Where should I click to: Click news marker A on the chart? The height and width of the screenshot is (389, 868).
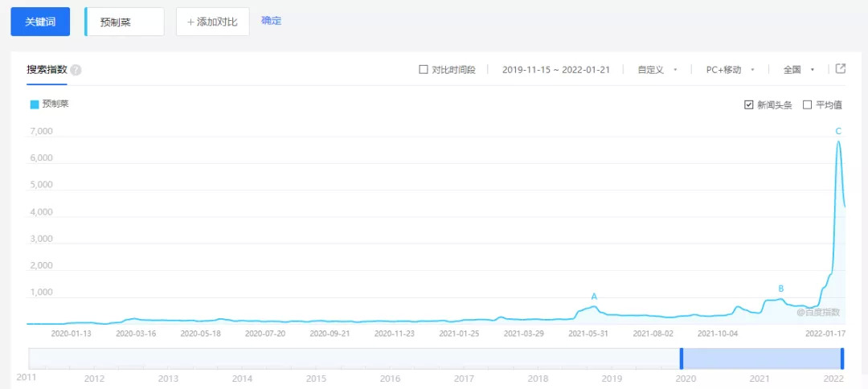(594, 297)
